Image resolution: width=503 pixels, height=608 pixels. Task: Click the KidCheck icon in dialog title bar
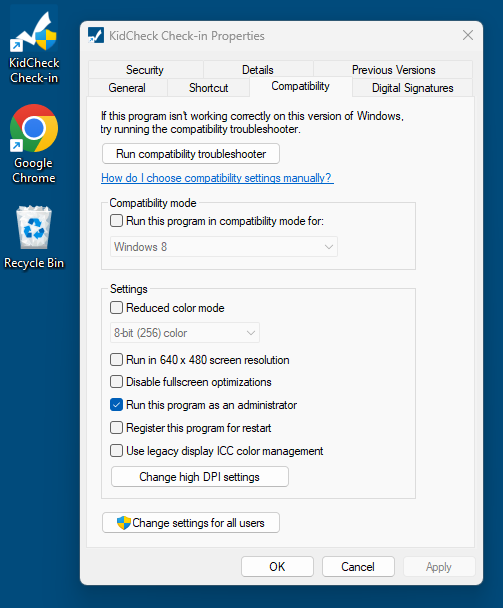point(96,36)
